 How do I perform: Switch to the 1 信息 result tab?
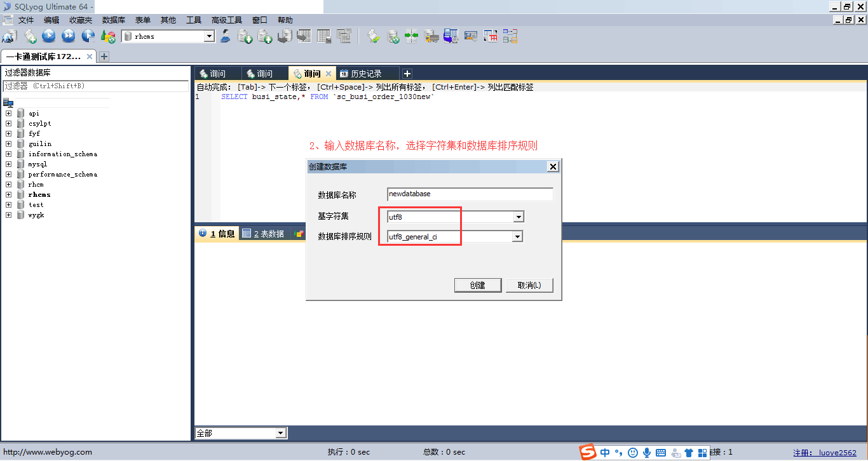pyautogui.click(x=217, y=234)
